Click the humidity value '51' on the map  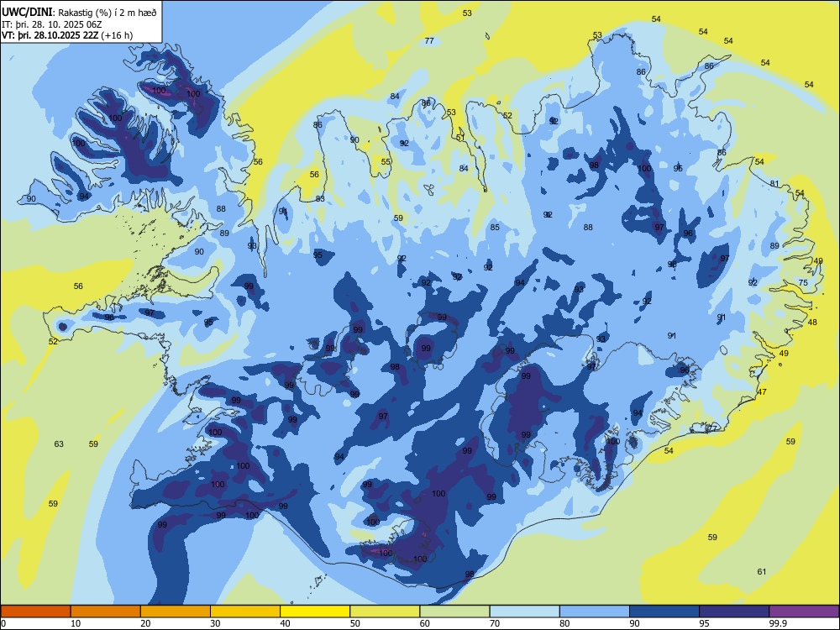460,138
